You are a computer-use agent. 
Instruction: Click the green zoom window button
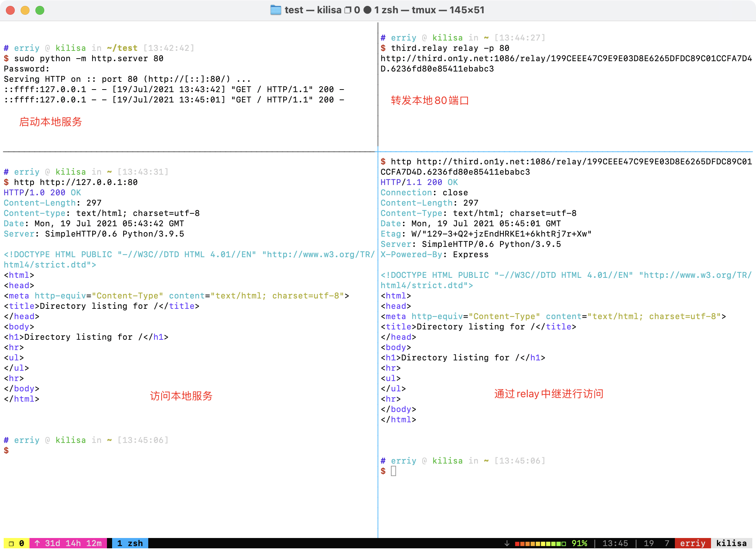(40, 10)
